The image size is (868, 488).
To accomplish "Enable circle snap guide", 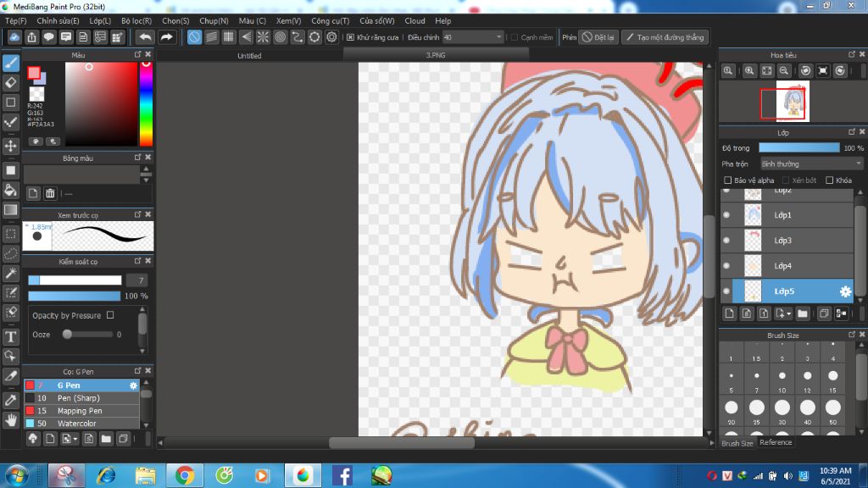I will click(x=280, y=37).
